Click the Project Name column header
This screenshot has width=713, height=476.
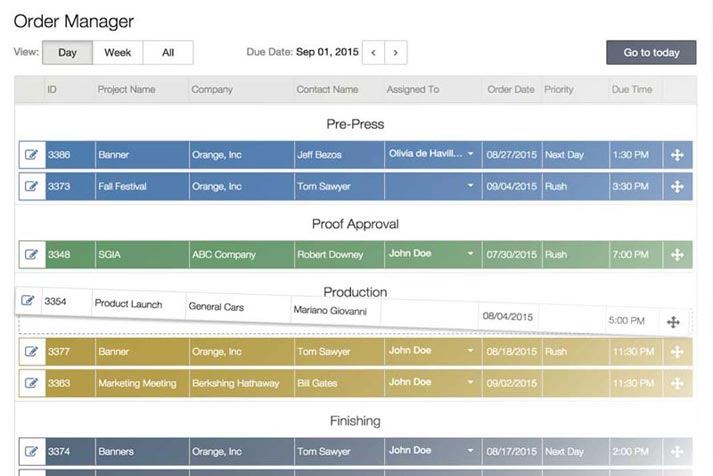click(x=126, y=89)
